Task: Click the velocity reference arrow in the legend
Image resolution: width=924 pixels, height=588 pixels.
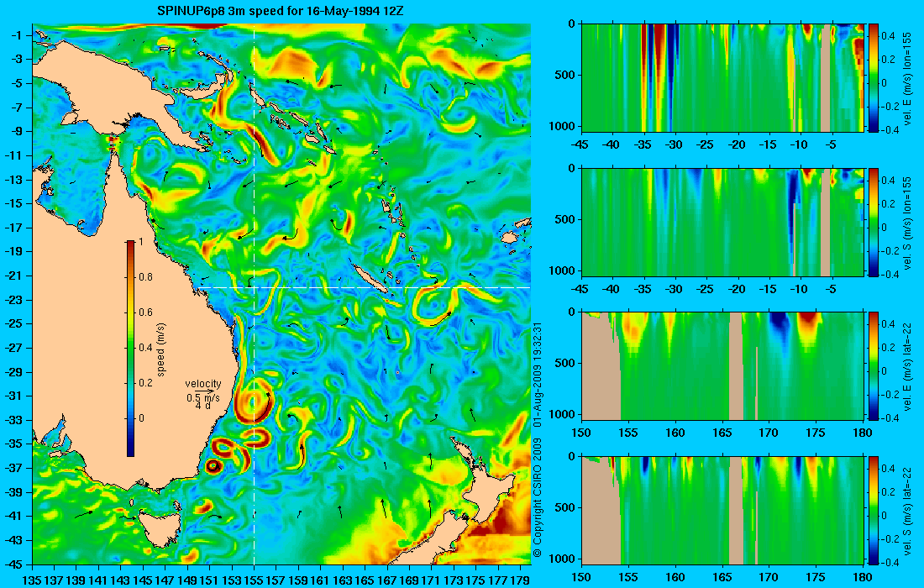Action: [x=204, y=391]
